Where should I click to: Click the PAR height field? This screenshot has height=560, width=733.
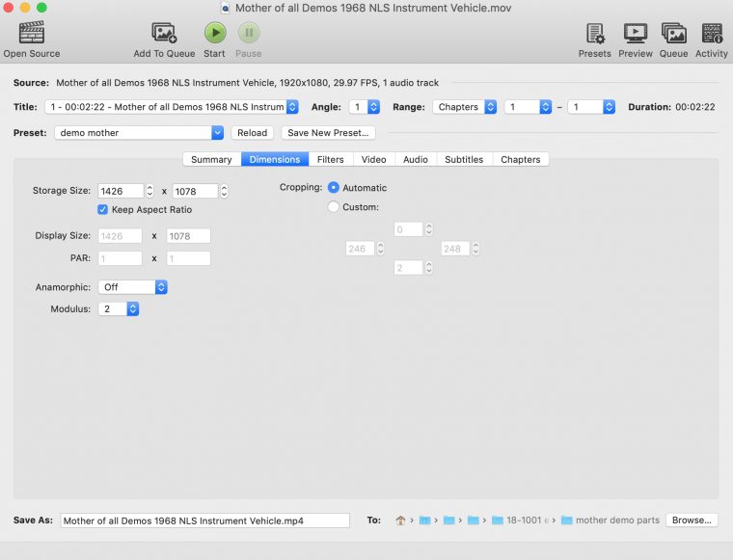[188, 258]
